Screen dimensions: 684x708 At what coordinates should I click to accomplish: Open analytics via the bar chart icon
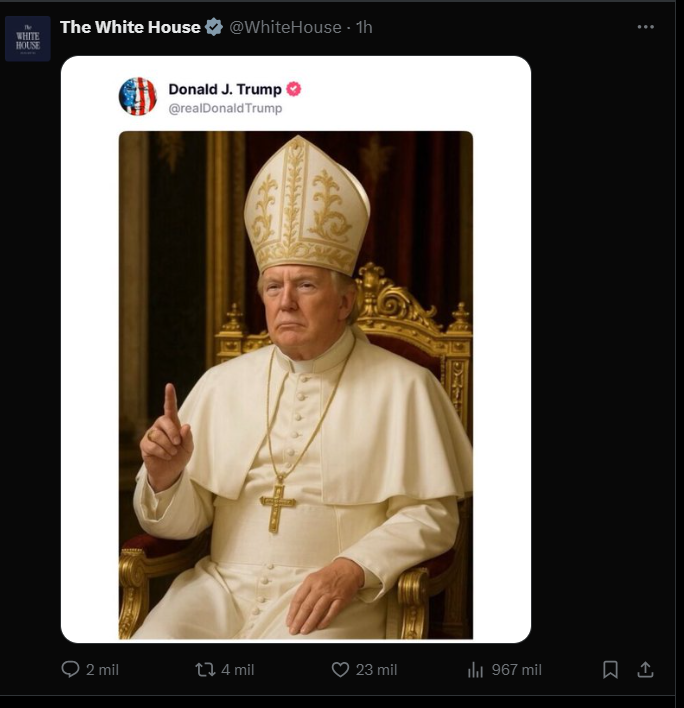click(476, 670)
